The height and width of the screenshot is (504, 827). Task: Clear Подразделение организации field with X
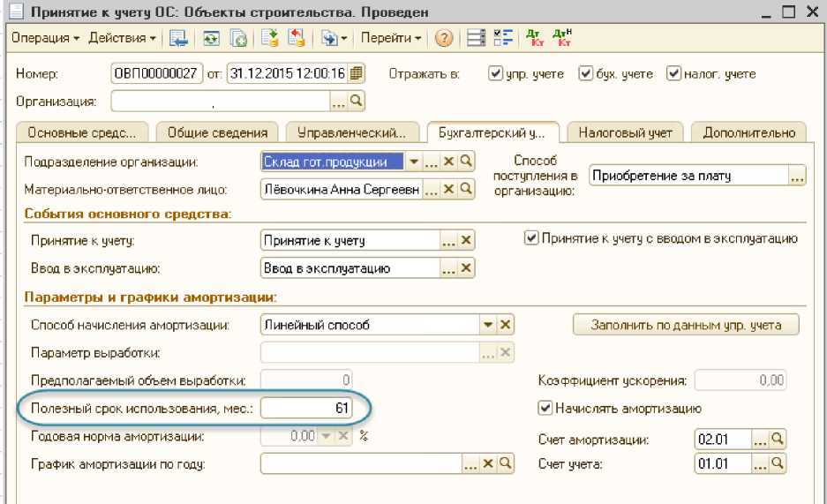(449, 162)
